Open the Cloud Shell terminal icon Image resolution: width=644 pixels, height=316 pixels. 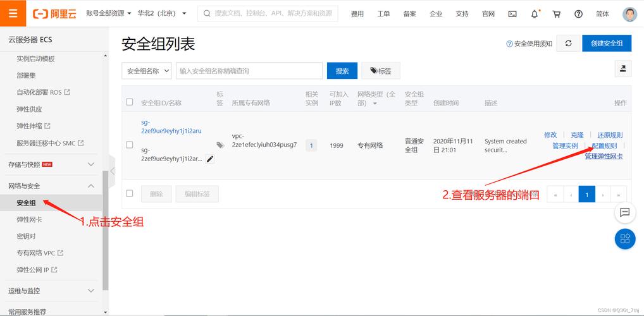pyautogui.click(x=512, y=14)
